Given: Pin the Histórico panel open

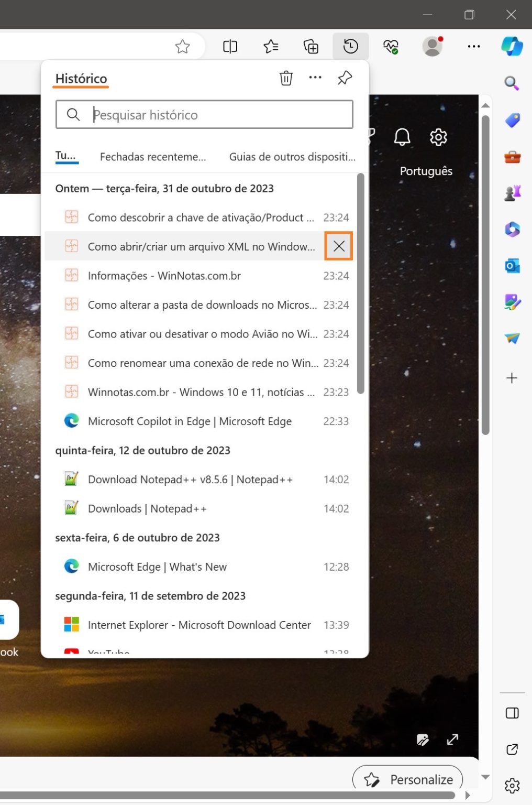Looking at the screenshot, I should click(344, 78).
